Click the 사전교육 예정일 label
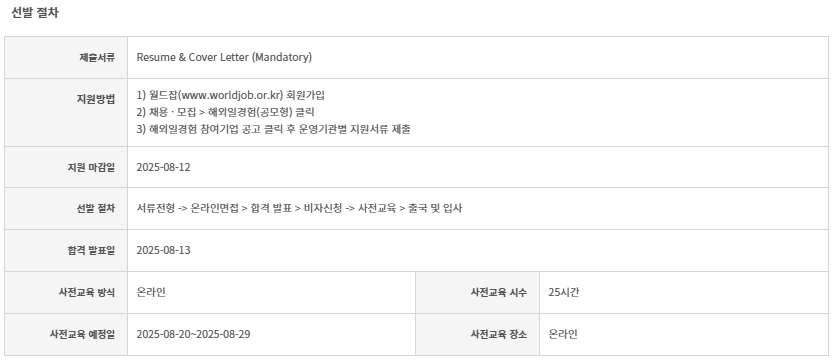The width and height of the screenshot is (836, 362). (x=83, y=335)
